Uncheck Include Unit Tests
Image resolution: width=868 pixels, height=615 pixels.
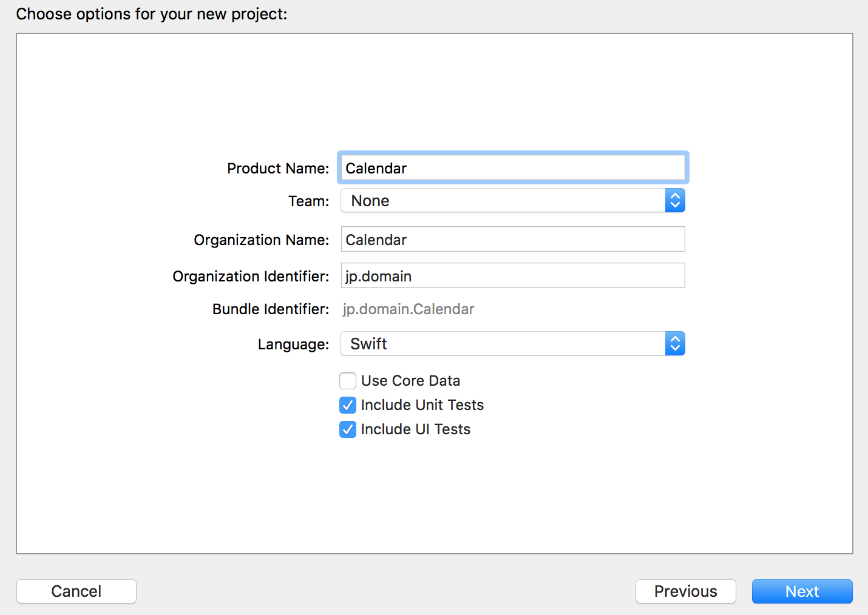[x=347, y=405]
